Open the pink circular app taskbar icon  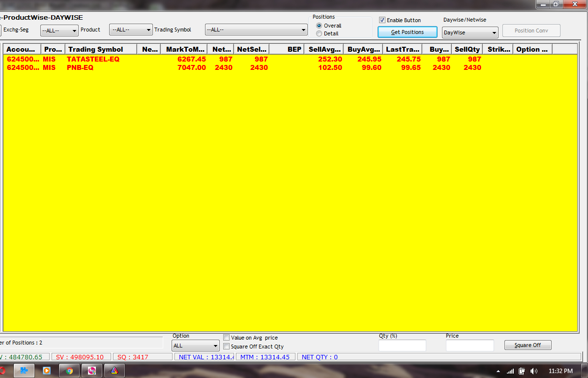(92, 371)
